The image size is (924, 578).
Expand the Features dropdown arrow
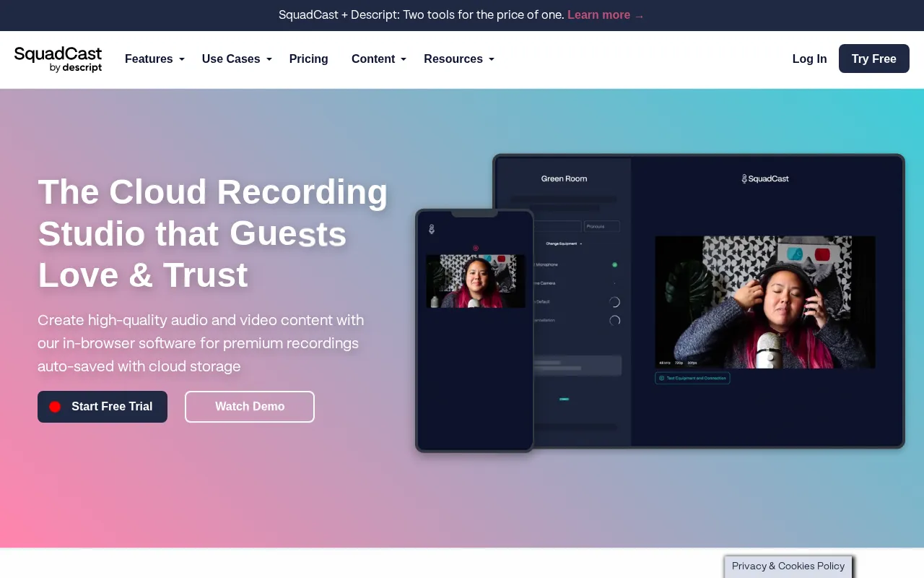point(182,59)
